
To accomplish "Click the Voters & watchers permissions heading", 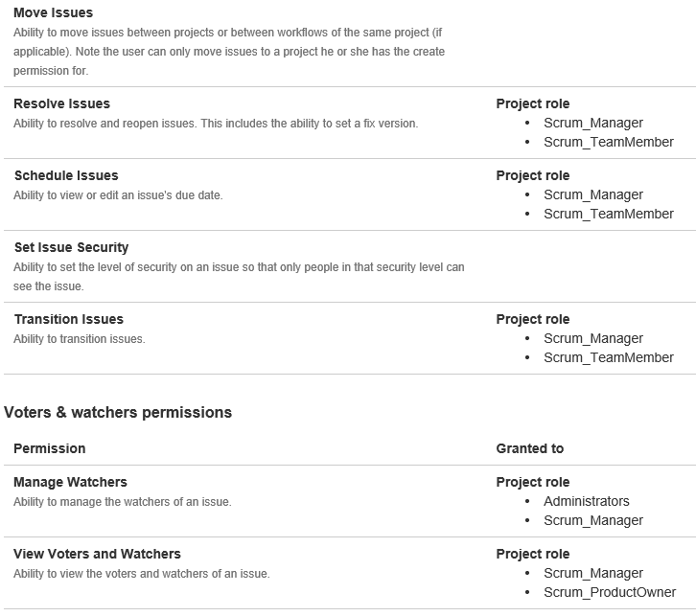I will pyautogui.click(x=118, y=413).
